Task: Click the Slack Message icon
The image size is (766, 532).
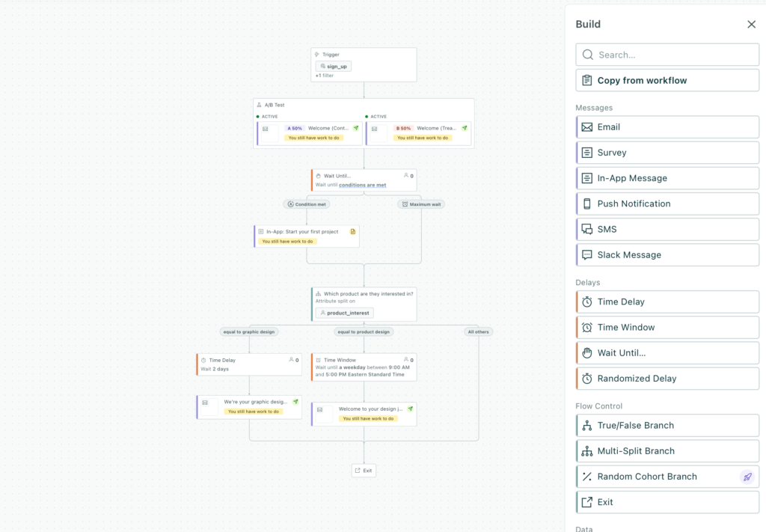Action: click(589, 254)
